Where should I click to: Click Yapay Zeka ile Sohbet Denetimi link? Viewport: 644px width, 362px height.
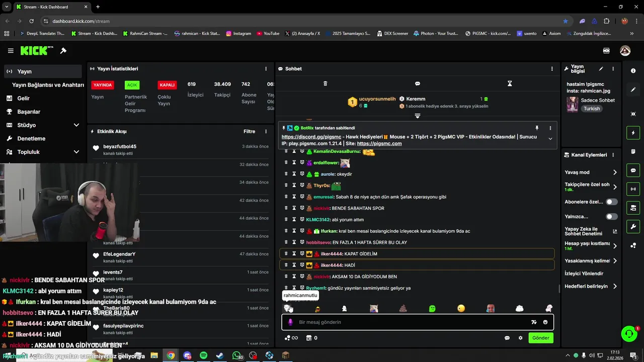[591, 231]
